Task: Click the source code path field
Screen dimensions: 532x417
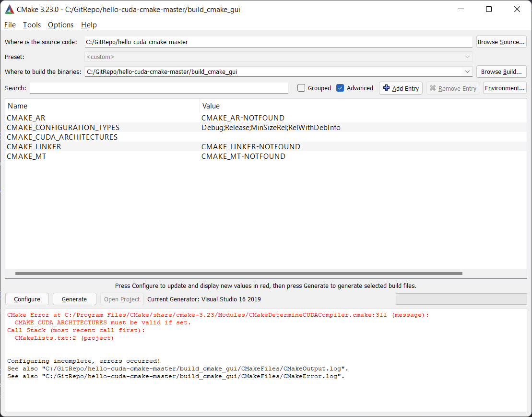Action: [278, 42]
